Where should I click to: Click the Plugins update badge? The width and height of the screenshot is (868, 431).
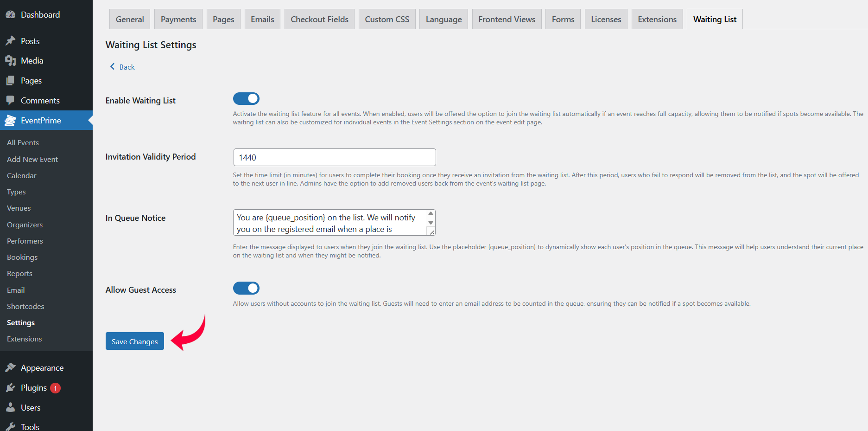tap(55, 388)
